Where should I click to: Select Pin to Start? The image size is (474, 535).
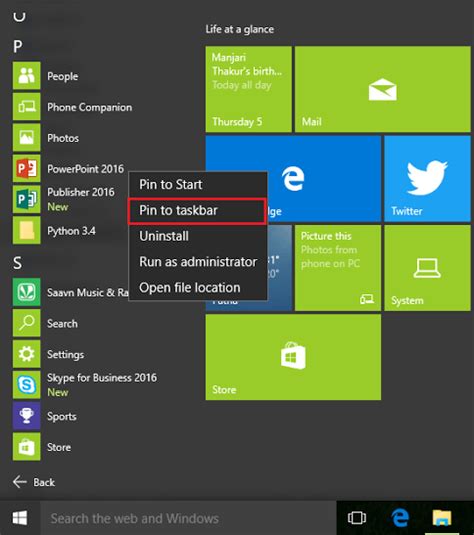click(x=198, y=185)
